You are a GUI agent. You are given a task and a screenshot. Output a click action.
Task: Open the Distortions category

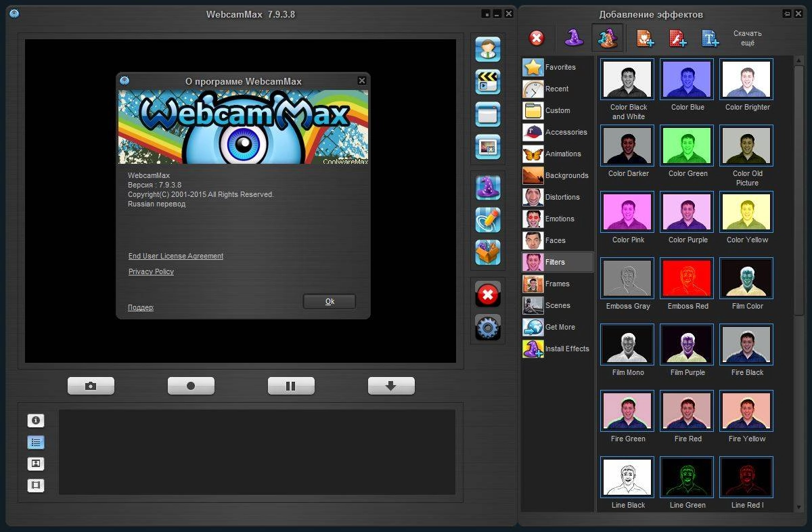(x=558, y=197)
